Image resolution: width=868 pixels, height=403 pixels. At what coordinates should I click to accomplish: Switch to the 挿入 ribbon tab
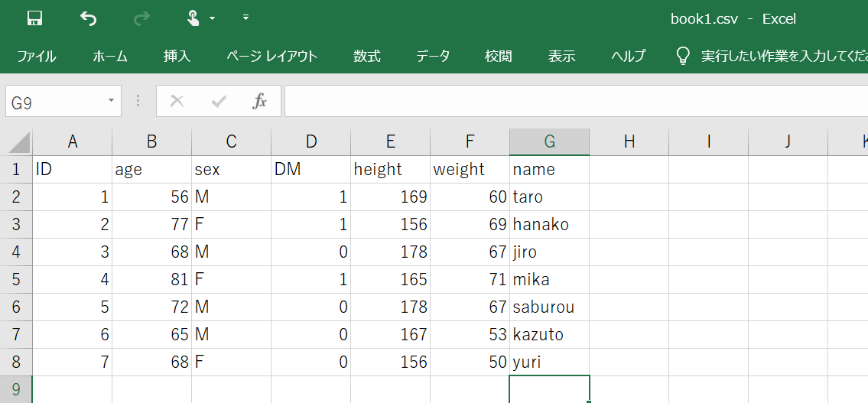(177, 56)
